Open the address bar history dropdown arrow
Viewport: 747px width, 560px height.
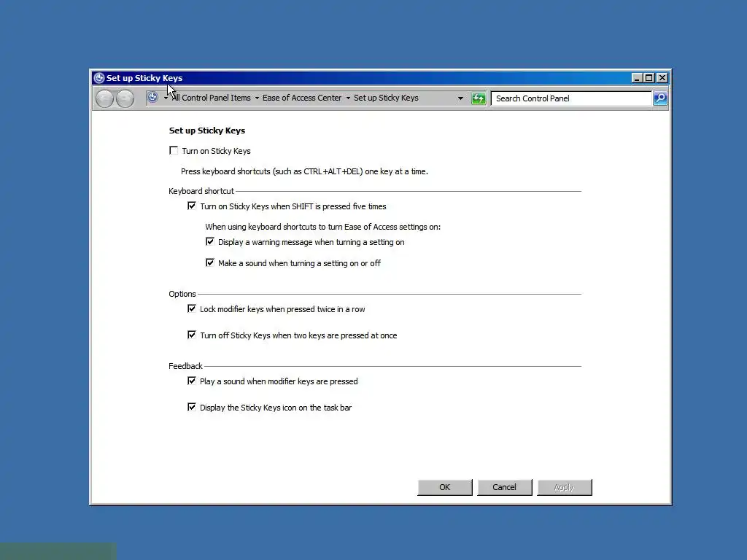(460, 98)
